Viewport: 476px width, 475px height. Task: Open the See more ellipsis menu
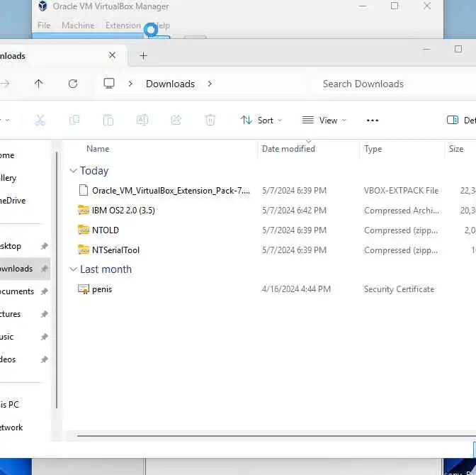tap(372, 121)
